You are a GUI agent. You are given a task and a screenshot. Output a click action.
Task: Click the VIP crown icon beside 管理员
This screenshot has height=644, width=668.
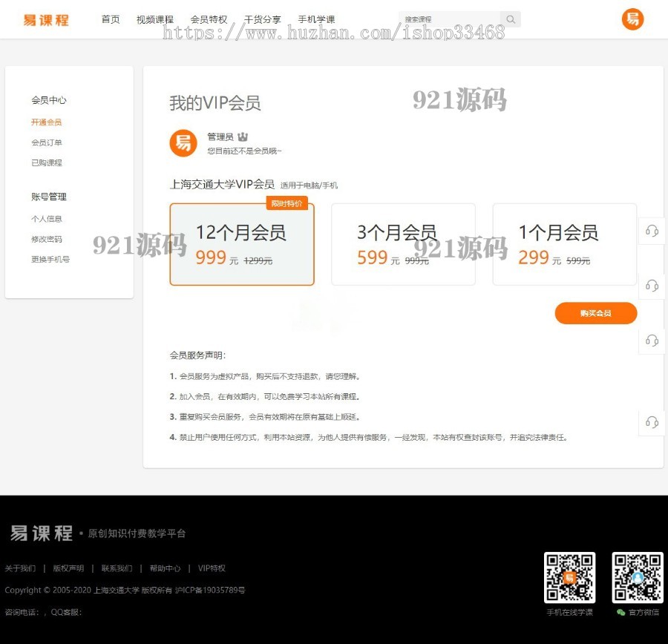point(243,135)
